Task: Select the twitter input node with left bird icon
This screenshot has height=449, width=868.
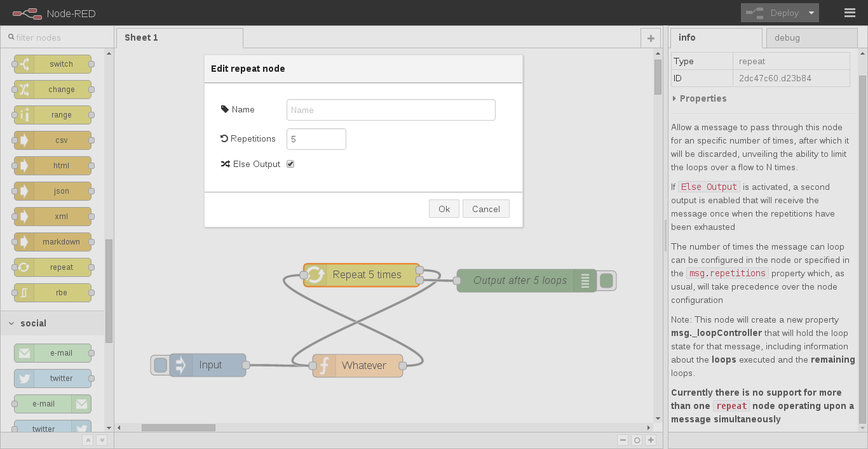Action: [53, 379]
